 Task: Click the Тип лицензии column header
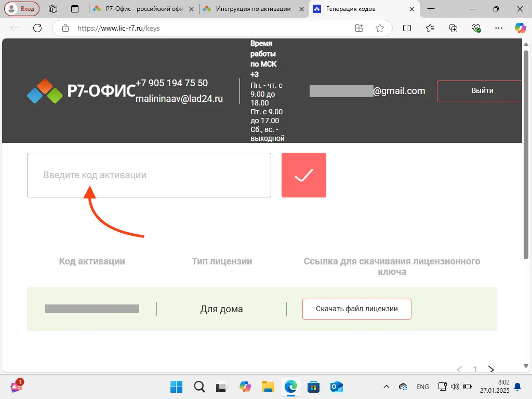[222, 261]
